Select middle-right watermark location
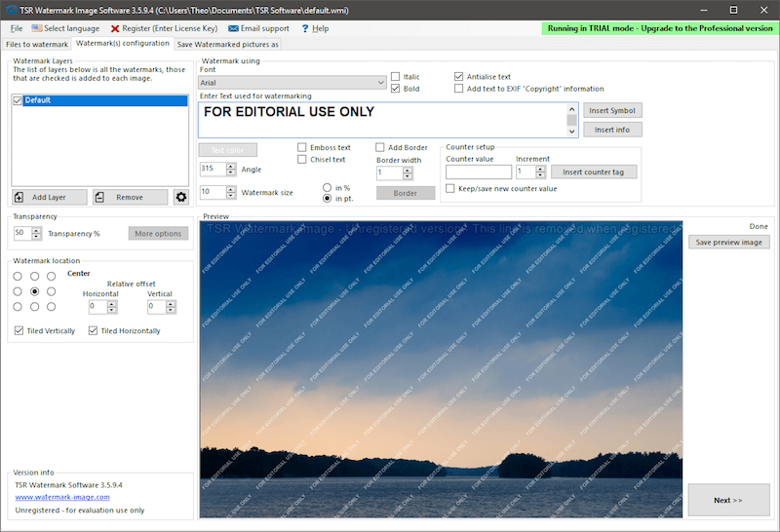 click(52, 291)
